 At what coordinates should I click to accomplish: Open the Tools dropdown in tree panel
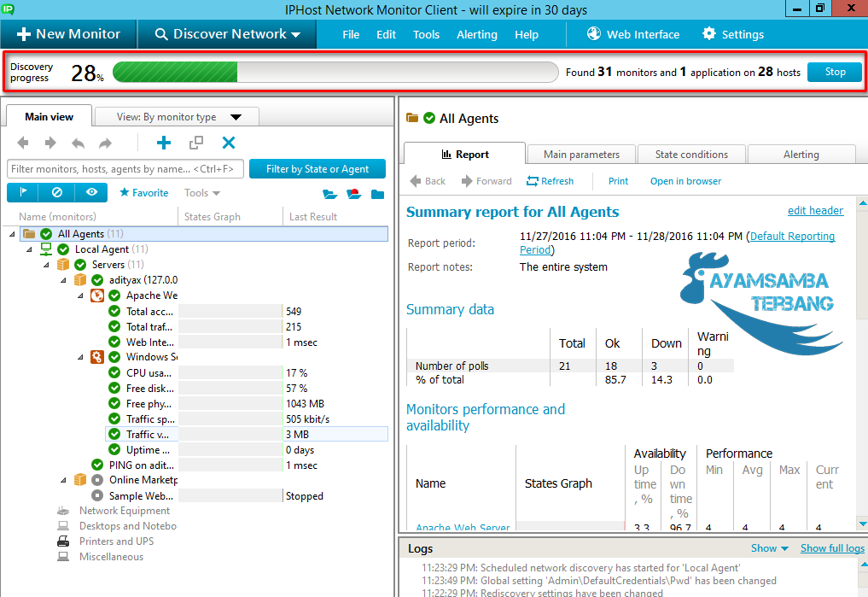coord(202,193)
